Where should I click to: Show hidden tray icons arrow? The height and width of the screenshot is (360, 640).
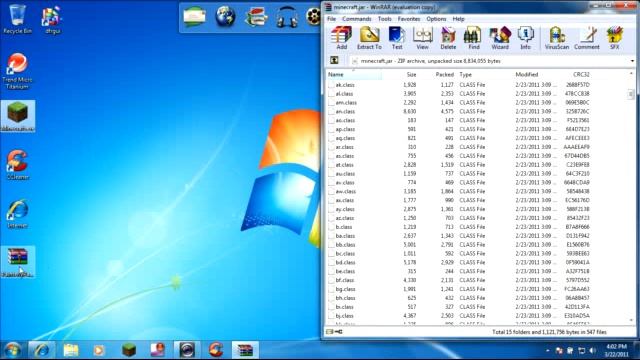pos(547,351)
